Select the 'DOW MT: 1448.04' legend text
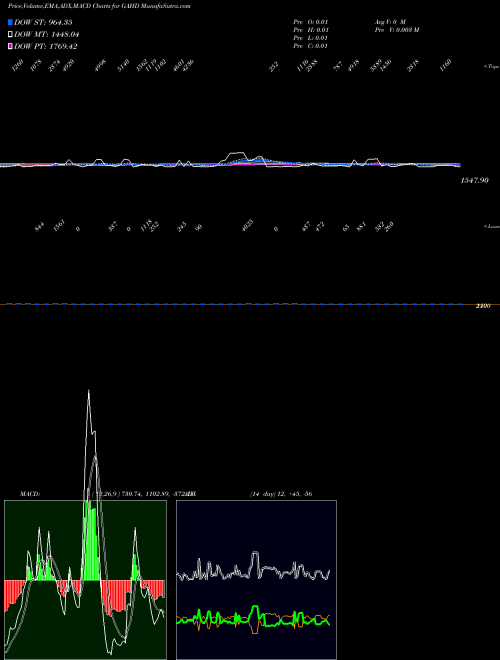The height and width of the screenshot is (660, 500). pyautogui.click(x=47, y=34)
